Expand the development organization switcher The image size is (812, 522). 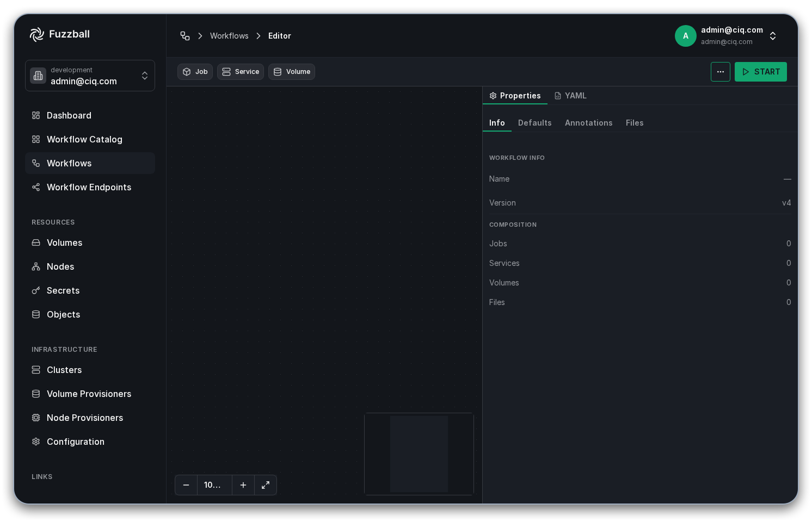(90, 76)
